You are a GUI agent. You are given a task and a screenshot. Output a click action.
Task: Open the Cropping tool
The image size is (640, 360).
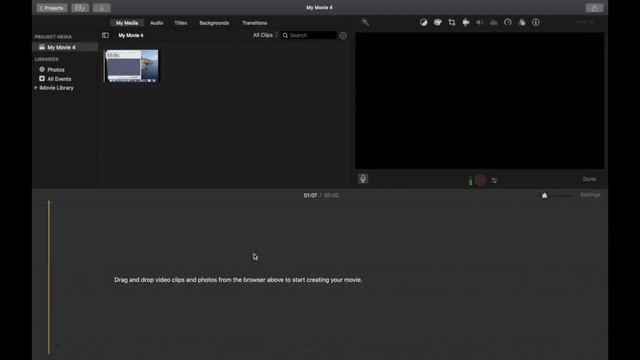pyautogui.click(x=452, y=22)
